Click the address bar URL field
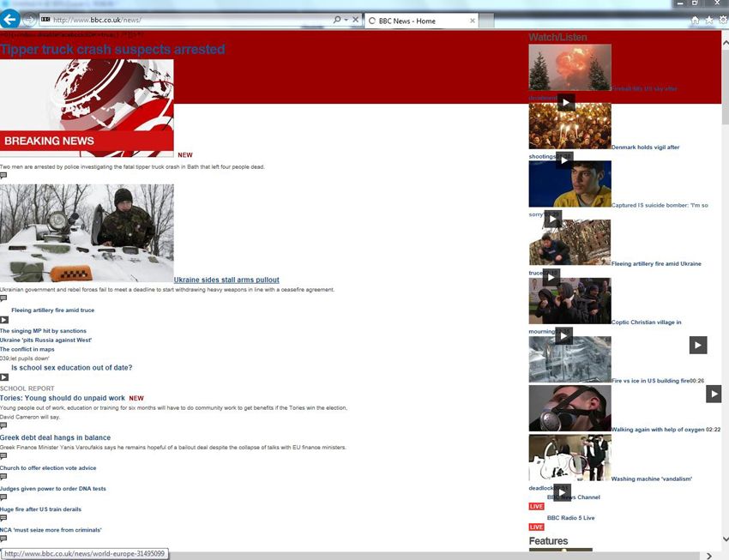The height and width of the screenshot is (560, 729). (189, 20)
